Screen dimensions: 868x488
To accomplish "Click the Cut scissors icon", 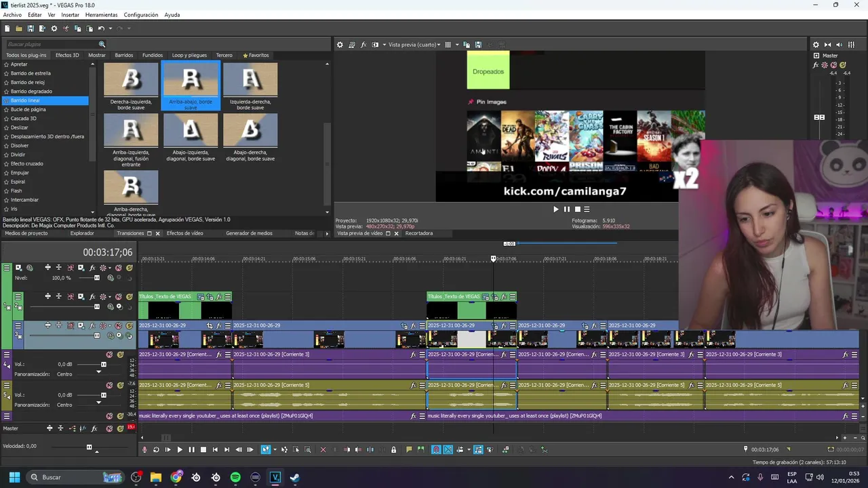I will 66,28.
